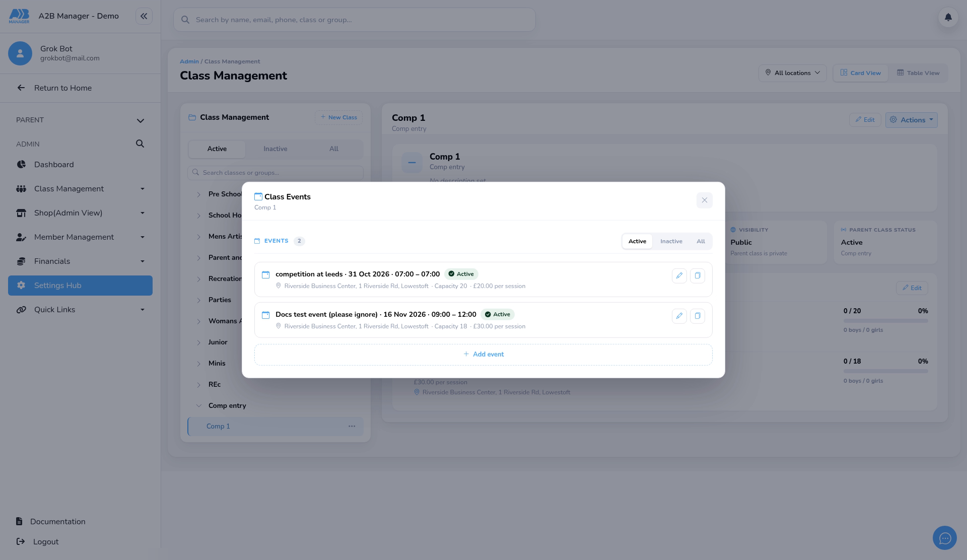Duplicate the competition at leeds event
This screenshot has height=560, width=967.
(697, 275)
